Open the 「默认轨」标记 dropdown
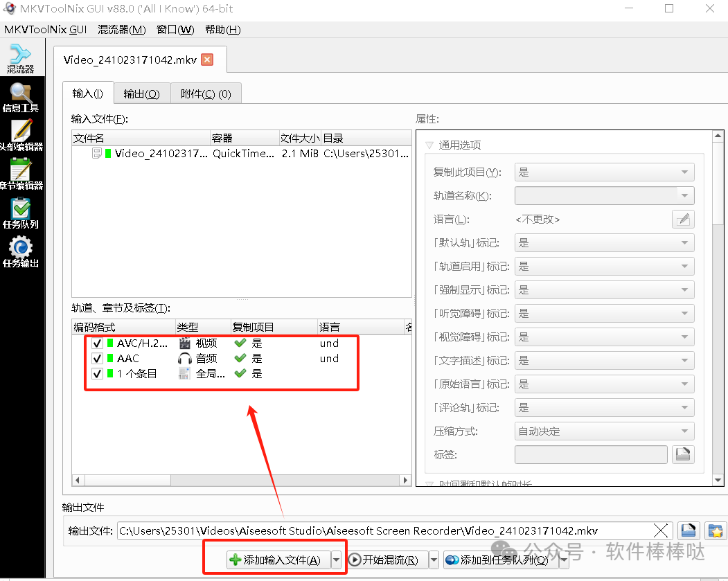 (604, 242)
